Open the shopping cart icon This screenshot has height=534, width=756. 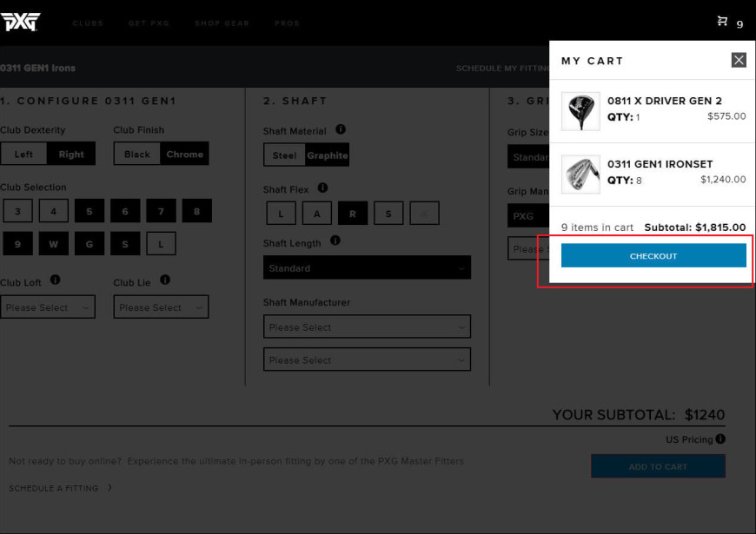[722, 21]
